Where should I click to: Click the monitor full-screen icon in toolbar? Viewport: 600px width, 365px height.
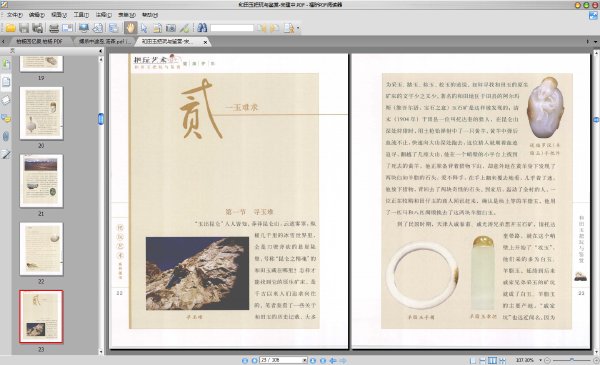(83, 28)
